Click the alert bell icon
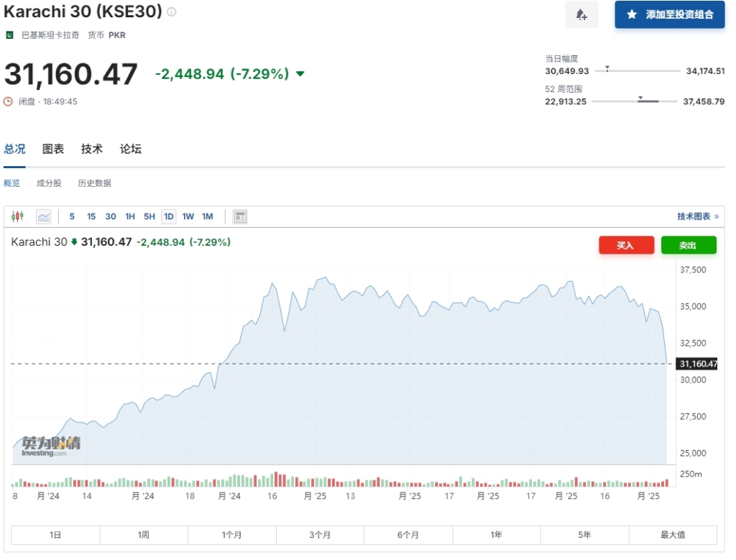Viewport: 736px width, 560px height. pyautogui.click(x=581, y=14)
